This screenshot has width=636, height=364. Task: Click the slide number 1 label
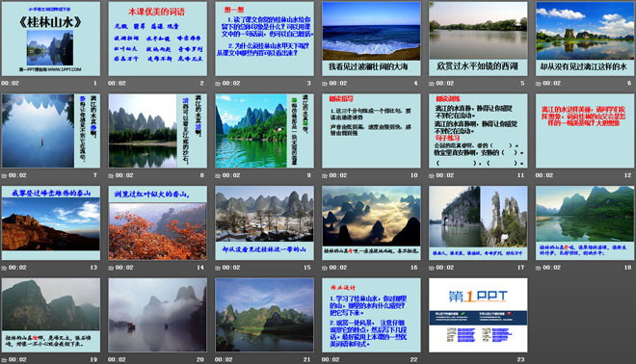coord(95,84)
